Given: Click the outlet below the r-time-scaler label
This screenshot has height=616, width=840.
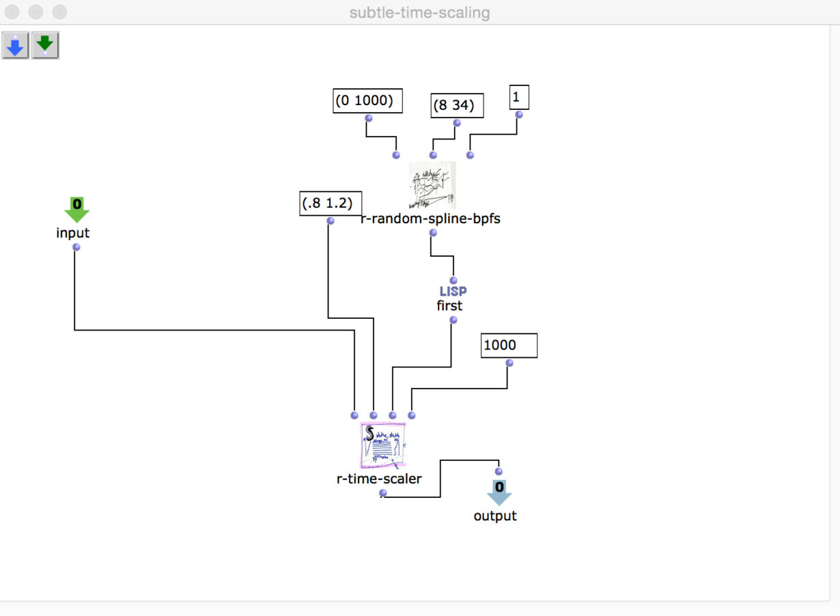Looking at the screenshot, I should coord(383,493).
